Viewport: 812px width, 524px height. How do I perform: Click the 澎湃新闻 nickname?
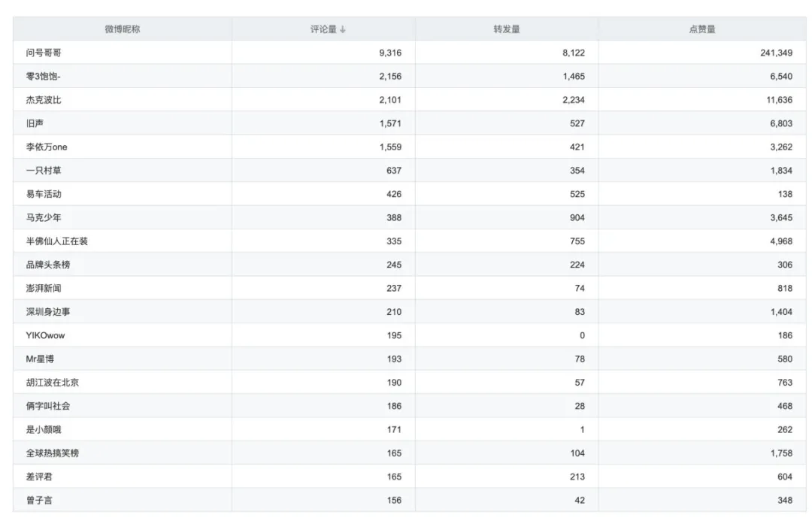[44, 289]
